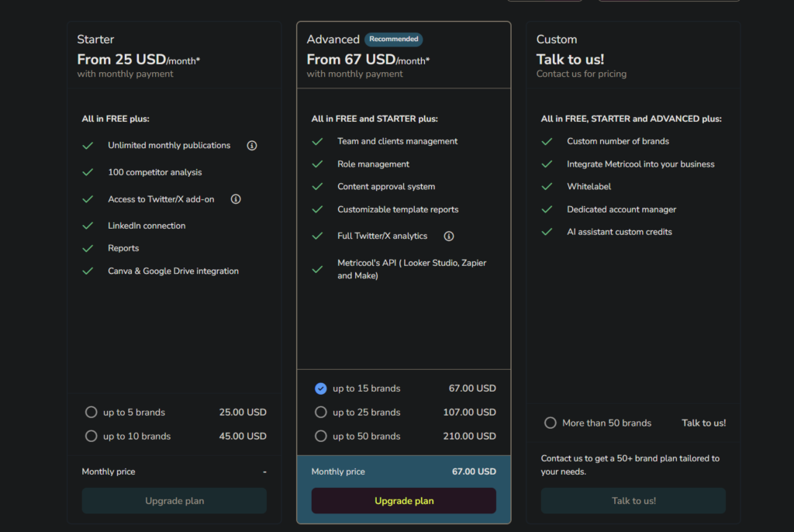
Task: Choose the up to 15 brands radio
Action: [321, 389]
